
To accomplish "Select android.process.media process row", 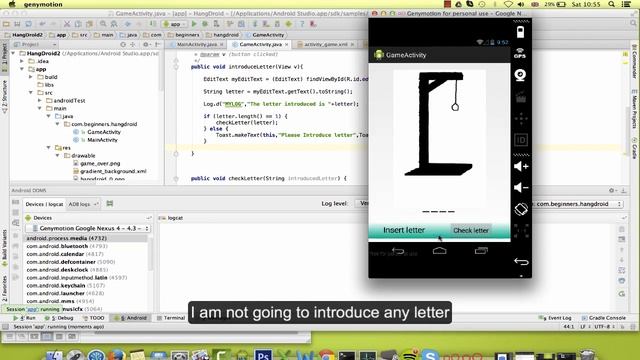I will (86, 238).
